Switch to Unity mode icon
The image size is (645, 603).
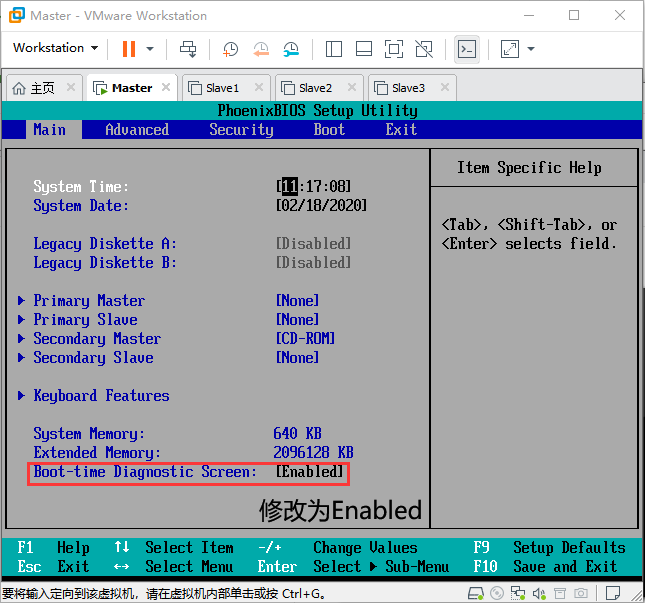424,49
